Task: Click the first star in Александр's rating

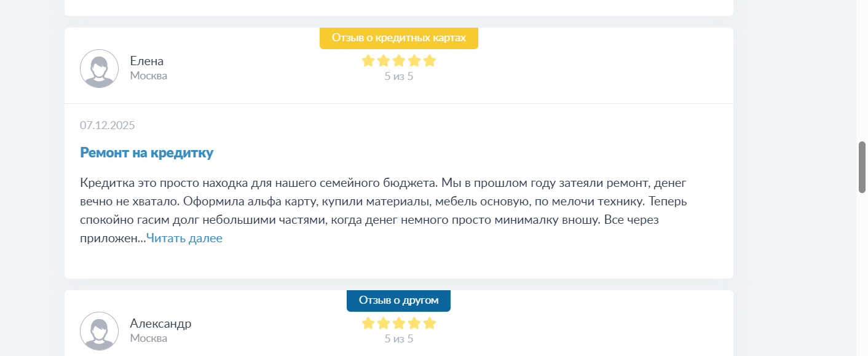Action: click(368, 323)
